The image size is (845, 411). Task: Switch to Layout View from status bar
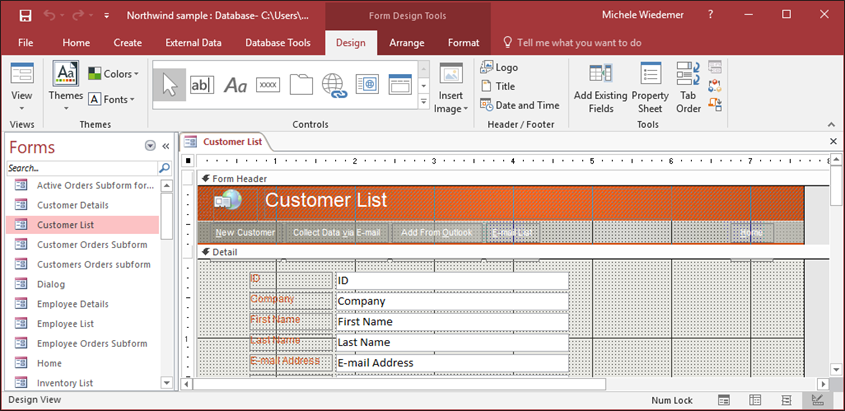[786, 400]
